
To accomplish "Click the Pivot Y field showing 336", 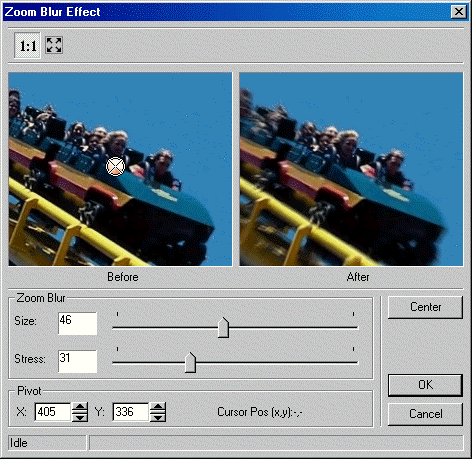I will click(131, 412).
